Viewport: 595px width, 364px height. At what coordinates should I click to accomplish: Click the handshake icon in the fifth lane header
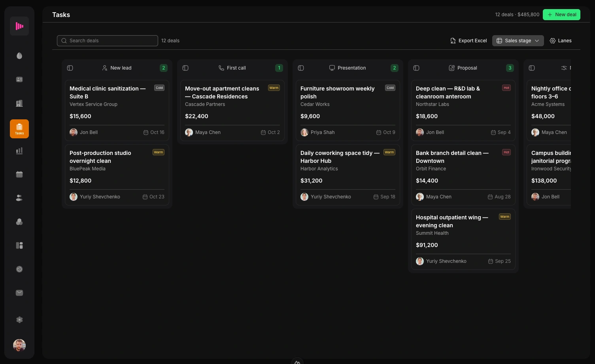tap(564, 68)
